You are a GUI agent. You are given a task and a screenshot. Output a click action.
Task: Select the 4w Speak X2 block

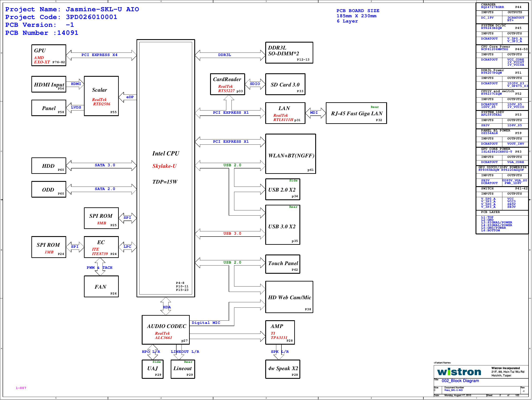pyautogui.click(x=283, y=369)
